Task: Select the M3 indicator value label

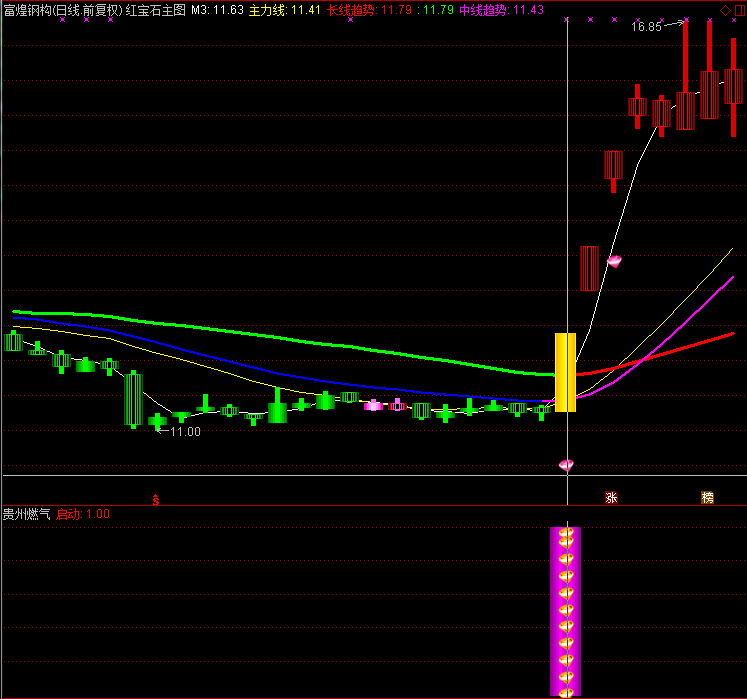Action: 215,10
